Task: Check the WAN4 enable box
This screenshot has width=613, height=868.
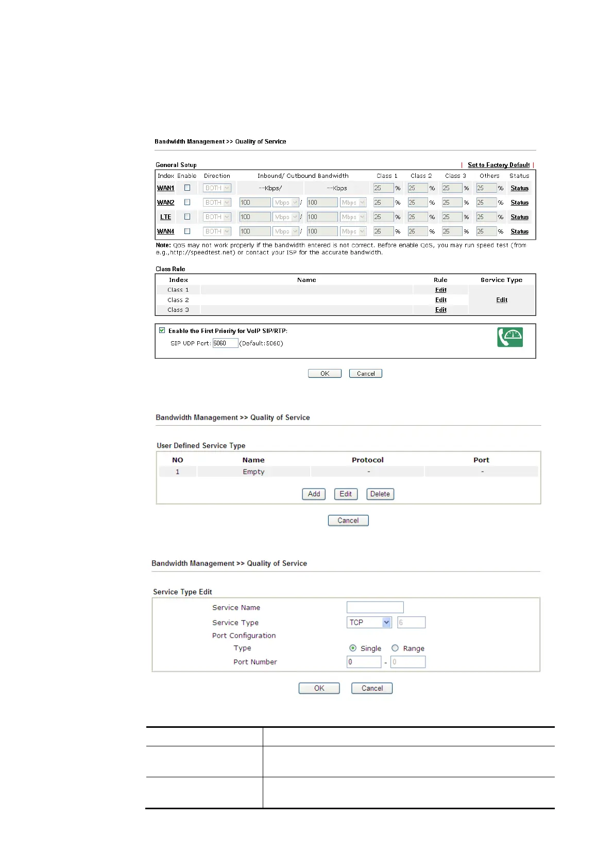Action: (188, 231)
